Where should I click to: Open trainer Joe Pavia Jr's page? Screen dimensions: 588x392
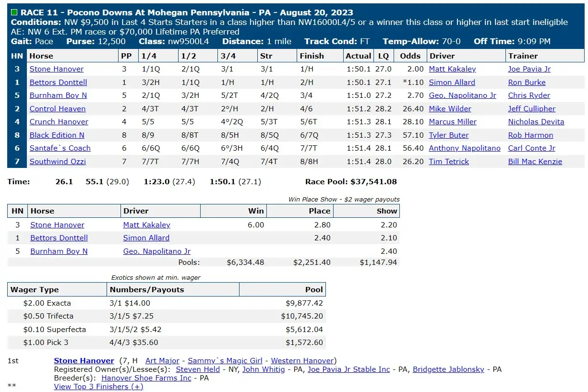click(529, 69)
